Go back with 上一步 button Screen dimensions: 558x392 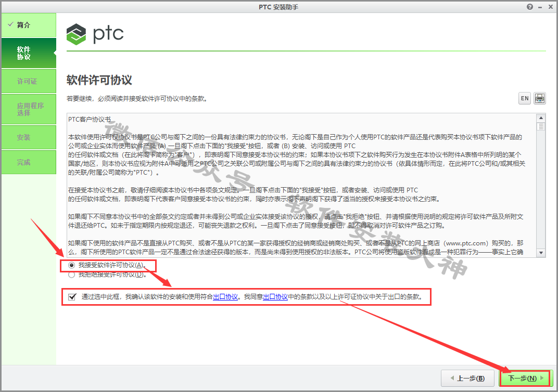click(x=467, y=378)
